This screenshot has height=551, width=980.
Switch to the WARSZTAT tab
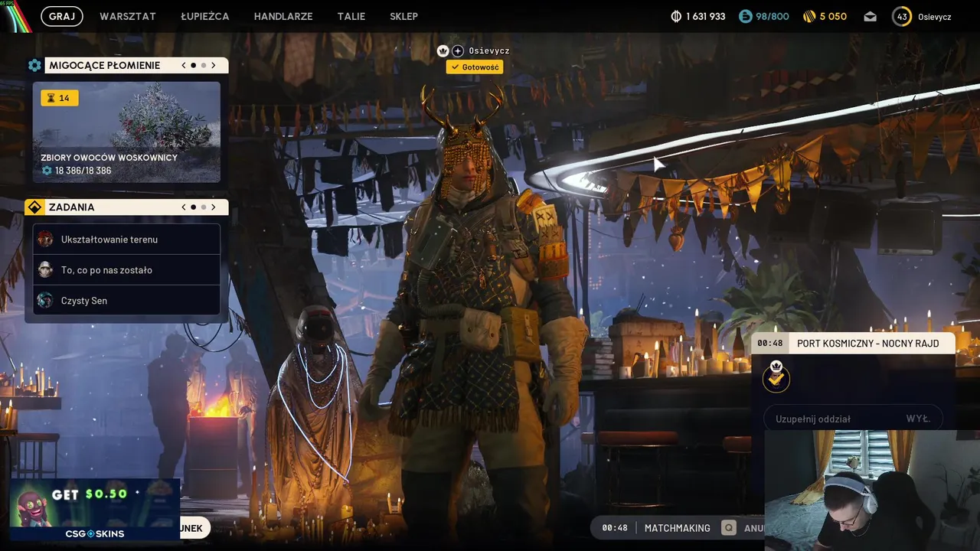pos(128,16)
